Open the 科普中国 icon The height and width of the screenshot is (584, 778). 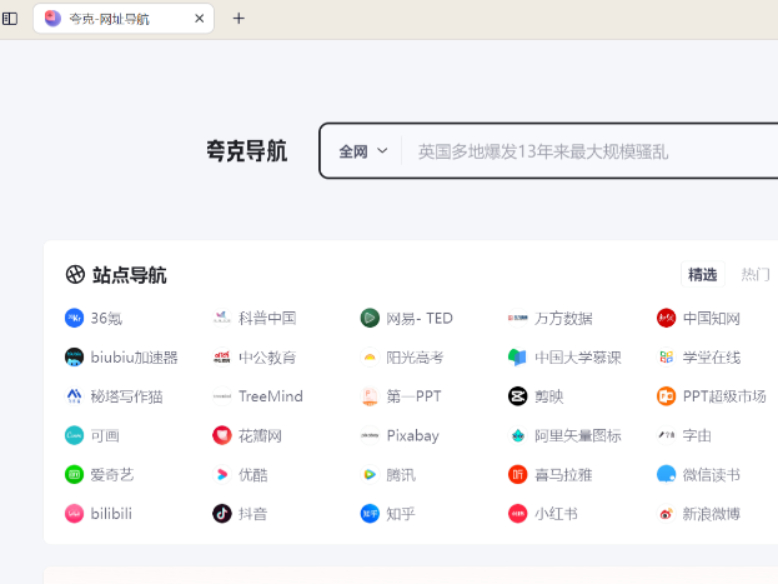(222, 318)
